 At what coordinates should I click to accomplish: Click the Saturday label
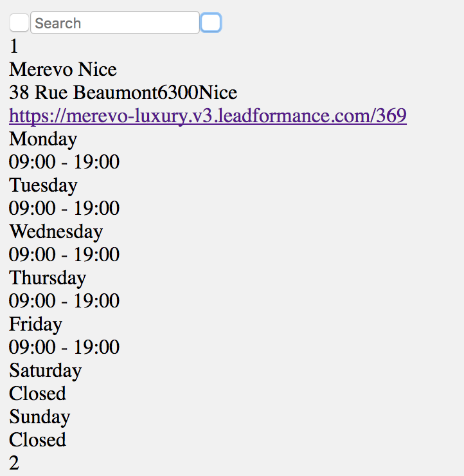(46, 371)
